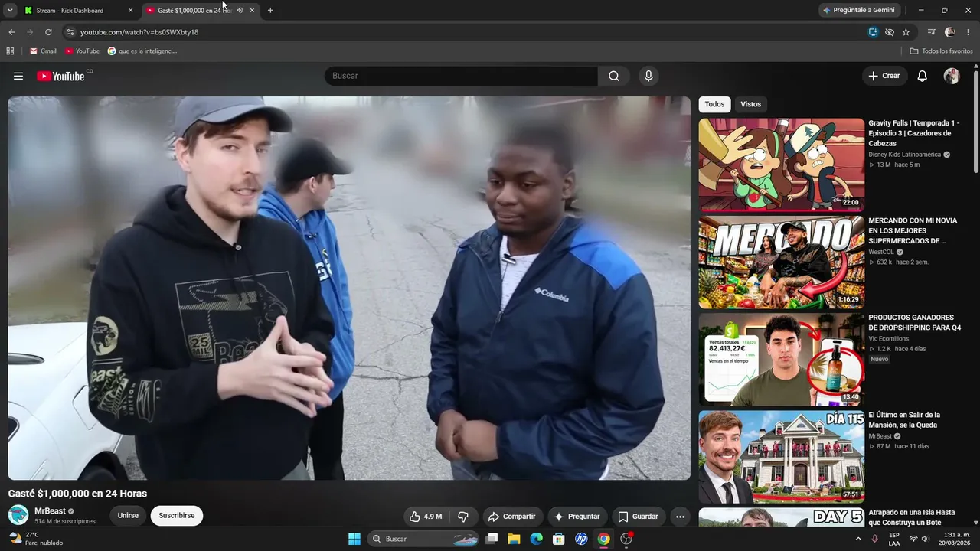This screenshot has height=551, width=980.
Task: Install app via the address bar icon
Action: click(873, 32)
